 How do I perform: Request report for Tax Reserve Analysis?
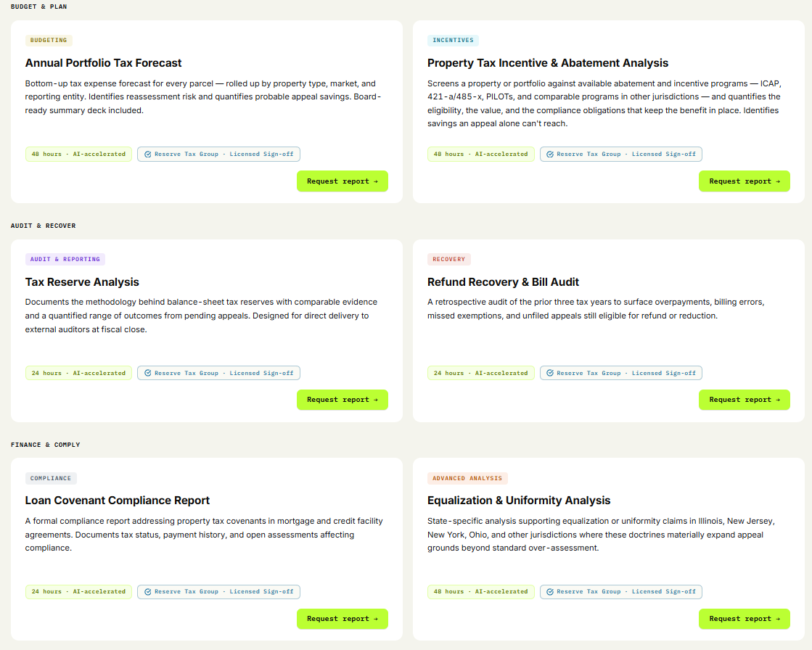[343, 400]
